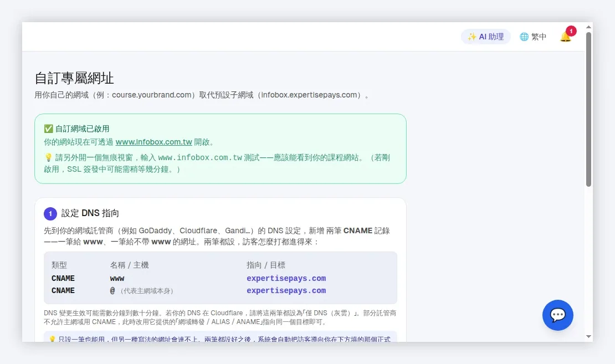
Task: Open www.infobox.com.tw link
Action: tap(154, 142)
